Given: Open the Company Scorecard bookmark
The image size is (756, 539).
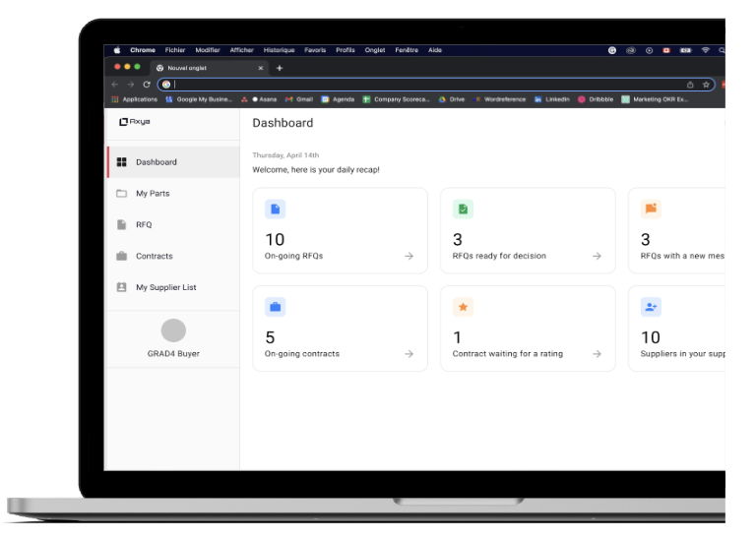Looking at the screenshot, I should click(397, 99).
